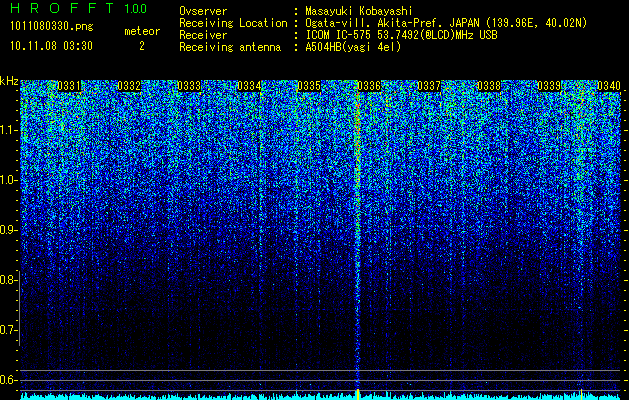
Task: Click the 0.9 frequency axis label
Action: 7,230
